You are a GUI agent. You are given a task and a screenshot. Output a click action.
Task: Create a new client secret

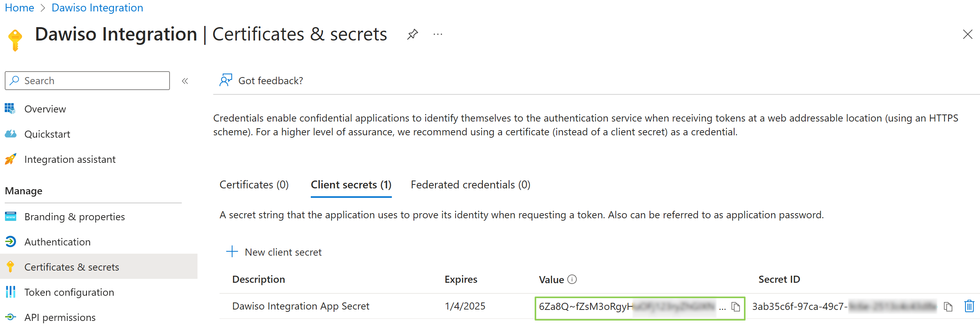tap(274, 252)
